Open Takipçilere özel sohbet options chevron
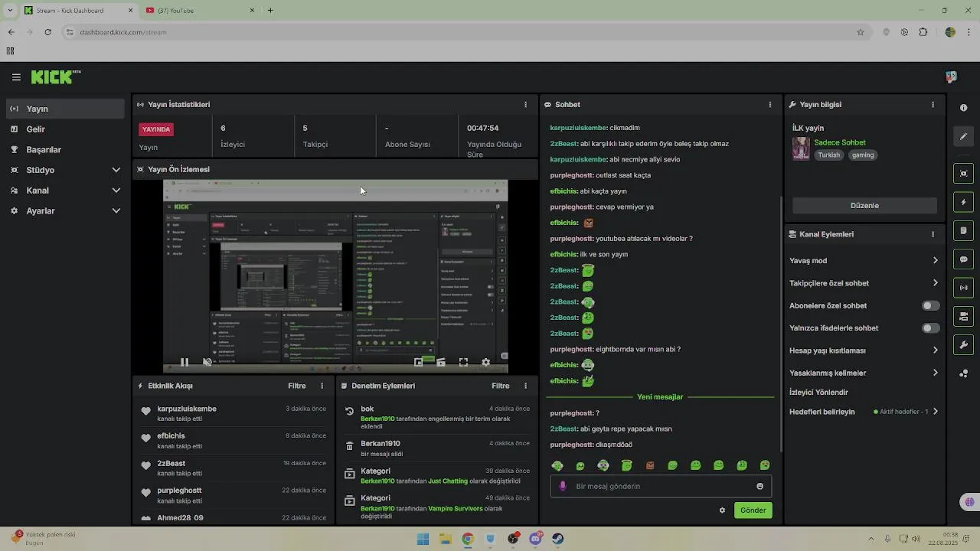 pos(935,283)
